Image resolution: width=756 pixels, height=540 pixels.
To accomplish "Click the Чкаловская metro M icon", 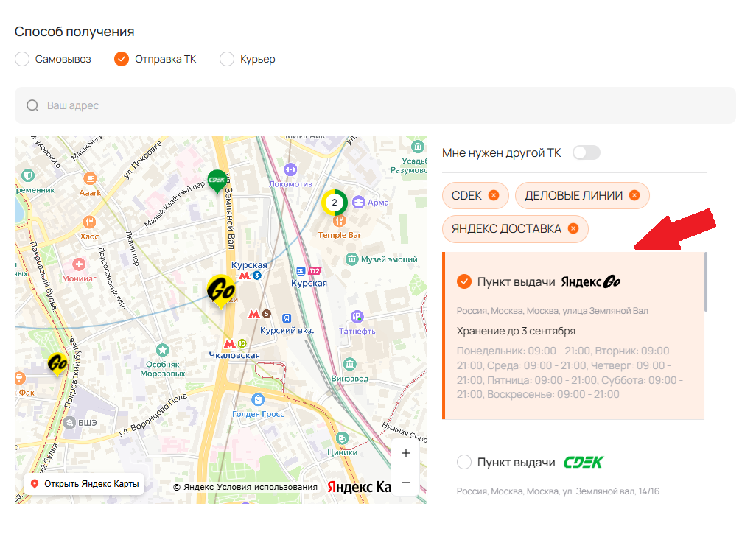I will [x=229, y=344].
